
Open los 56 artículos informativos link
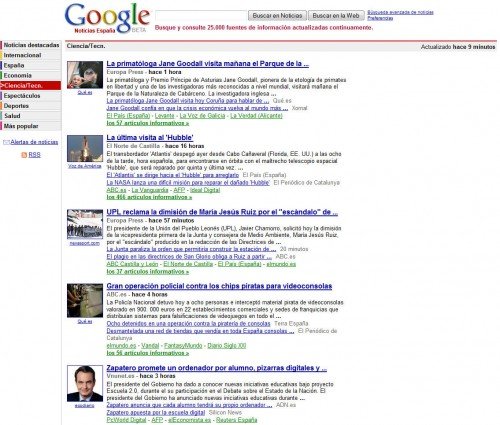(x=148, y=353)
